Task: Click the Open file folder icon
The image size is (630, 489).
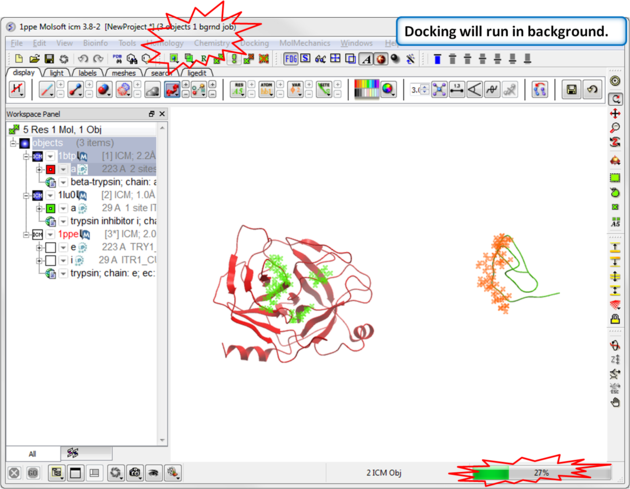Action: pos(34,60)
